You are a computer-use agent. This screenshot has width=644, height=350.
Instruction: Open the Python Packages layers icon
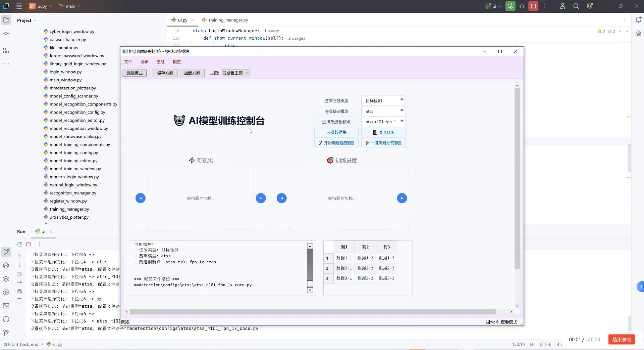pos(6,279)
